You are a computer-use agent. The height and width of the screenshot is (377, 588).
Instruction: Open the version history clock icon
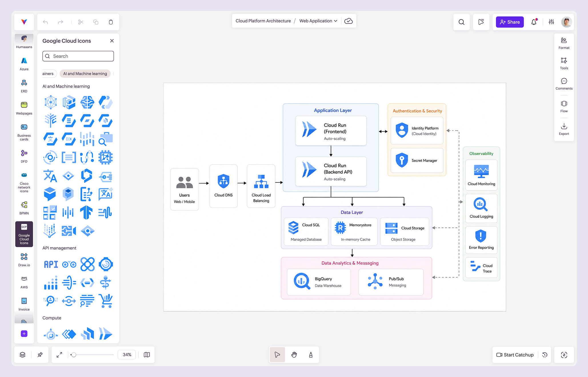click(545, 355)
